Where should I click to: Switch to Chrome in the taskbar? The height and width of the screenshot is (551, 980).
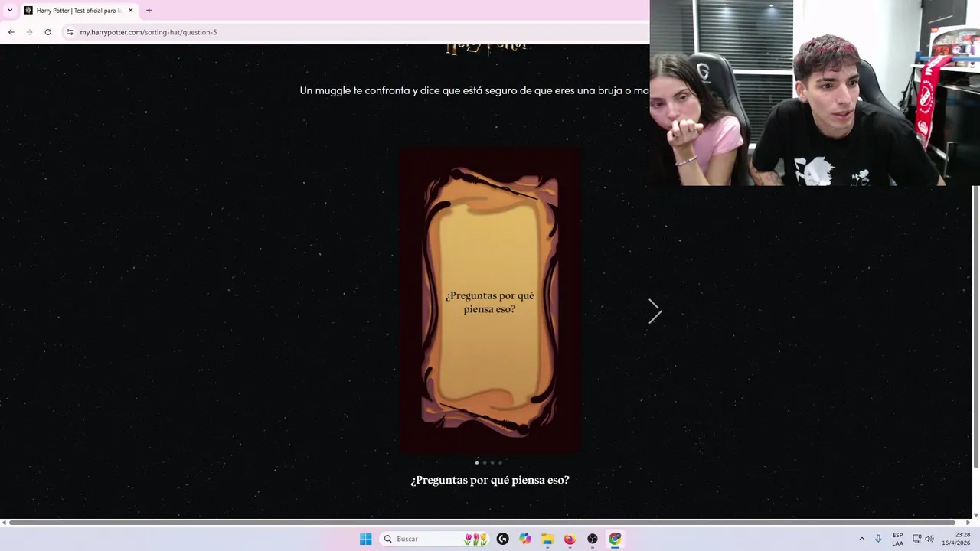coord(615,539)
